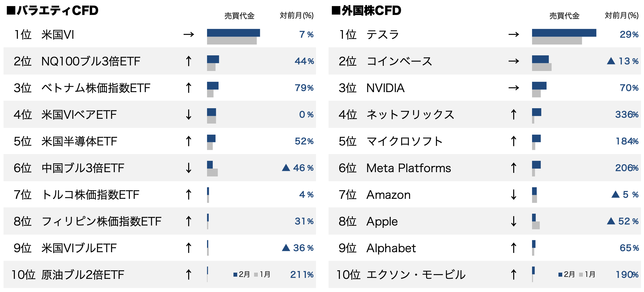
Task: Click the gray 1月 legend square under 外国株CFD
Action: pos(581,275)
